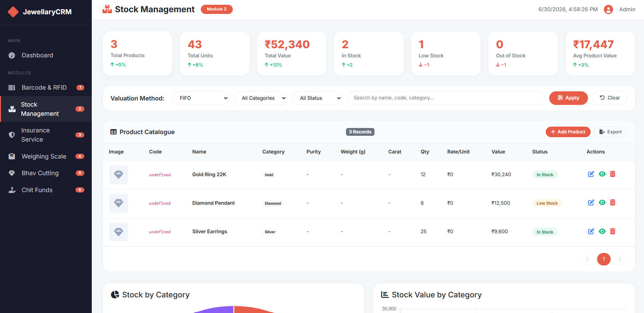
Task: Focus the product search field
Action: click(x=446, y=98)
